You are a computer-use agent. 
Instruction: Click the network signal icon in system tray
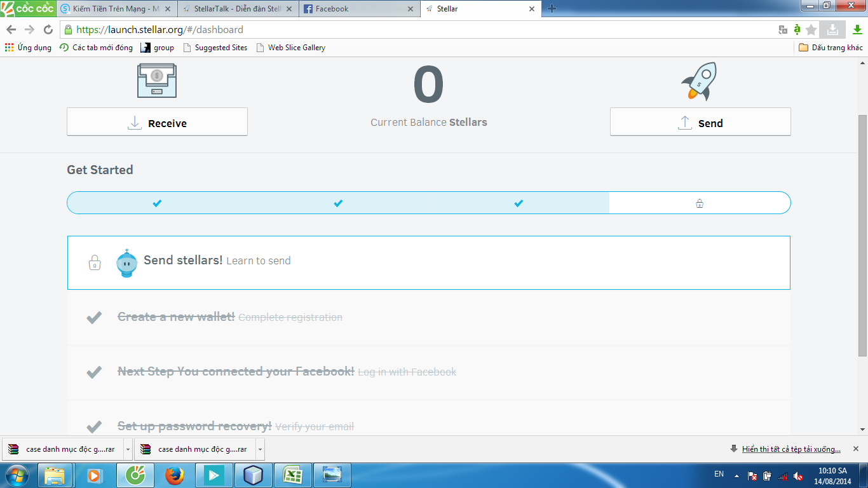click(783, 475)
